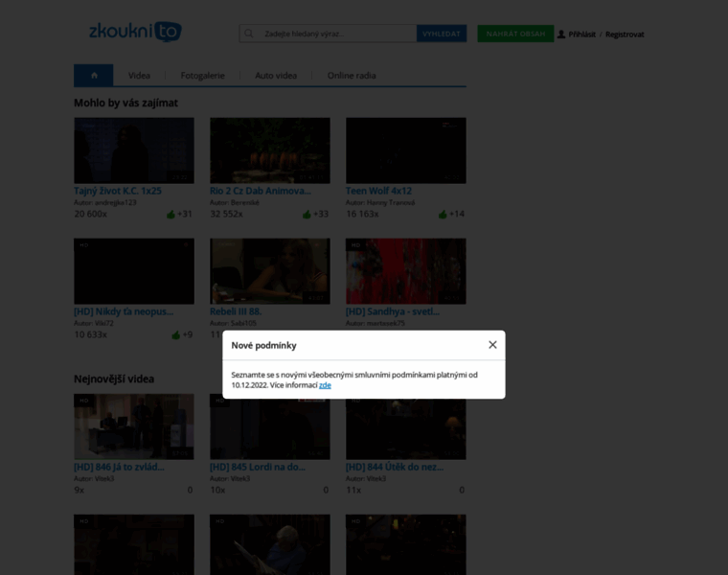
Task: Click the search magnifier icon
Action: tap(249, 34)
